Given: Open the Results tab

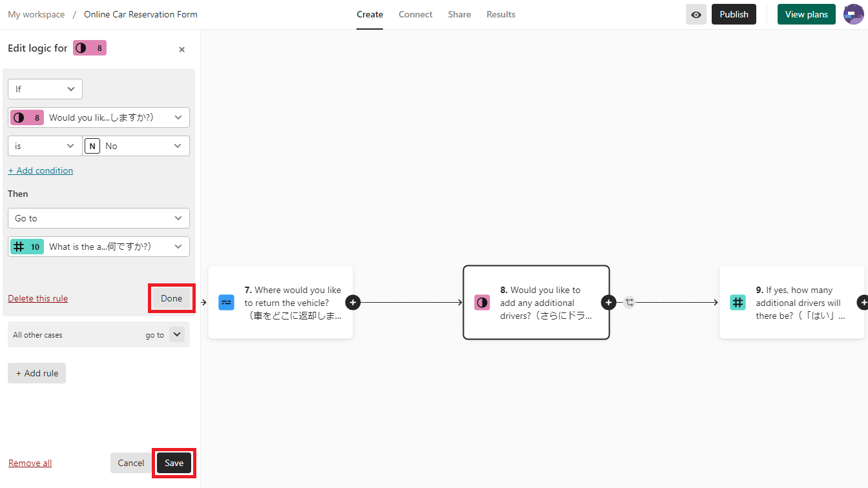Looking at the screenshot, I should click(x=501, y=14).
